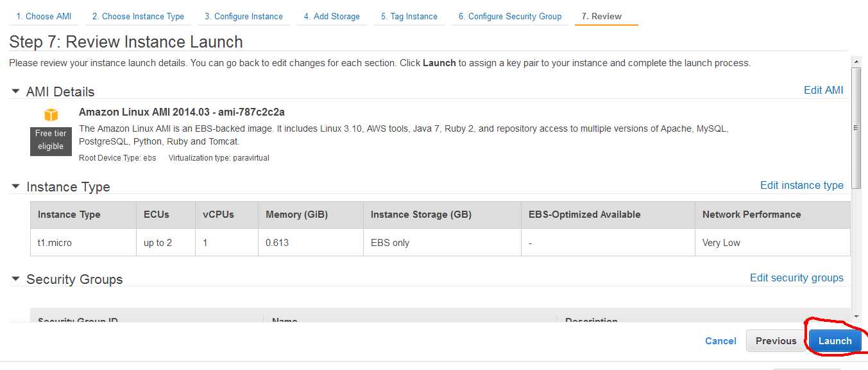The width and height of the screenshot is (868, 370).
Task: Click the vCPUs column header
Action: point(226,215)
